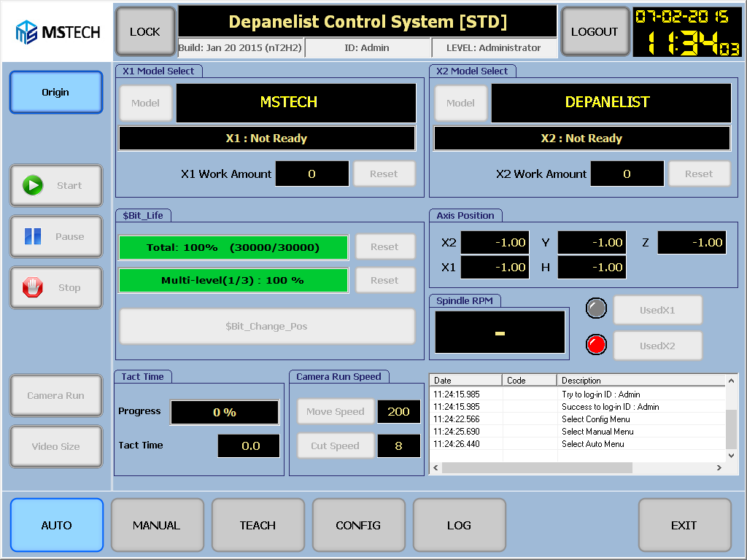Click the log's right scroll arrow
The width and height of the screenshot is (747, 560).
[719, 467]
